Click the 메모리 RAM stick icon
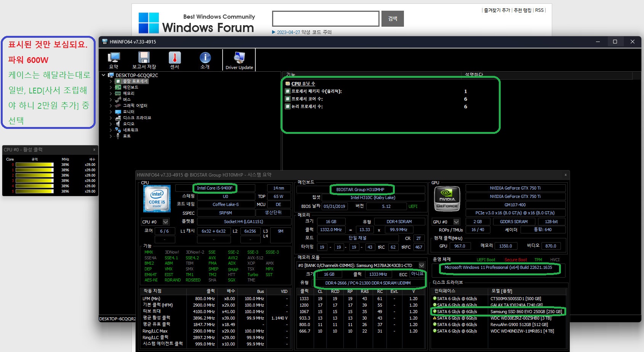Image resolution: width=644 pixels, height=352 pixels. 118,93
